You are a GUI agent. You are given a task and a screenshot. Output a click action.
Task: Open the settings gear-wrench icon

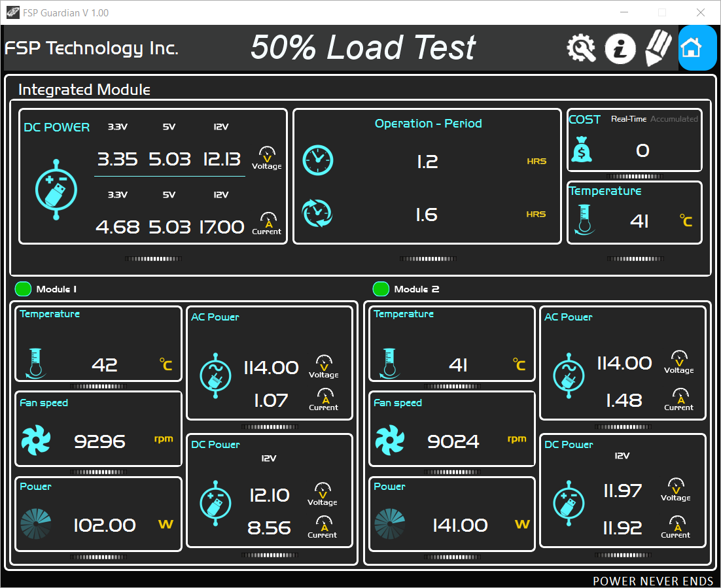[581, 48]
